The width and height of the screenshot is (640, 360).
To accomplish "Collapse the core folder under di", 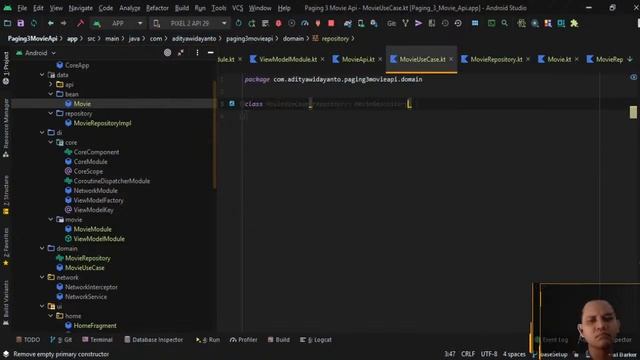I will tap(51, 142).
